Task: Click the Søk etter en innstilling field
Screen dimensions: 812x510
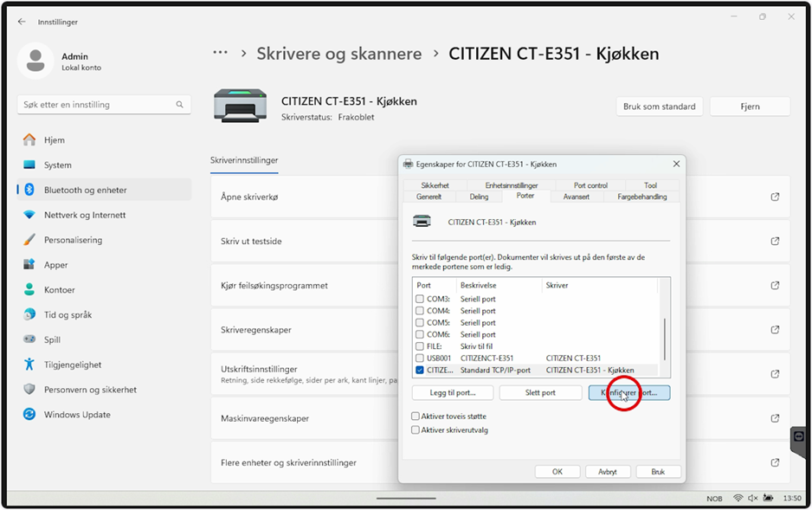Action: [104, 105]
